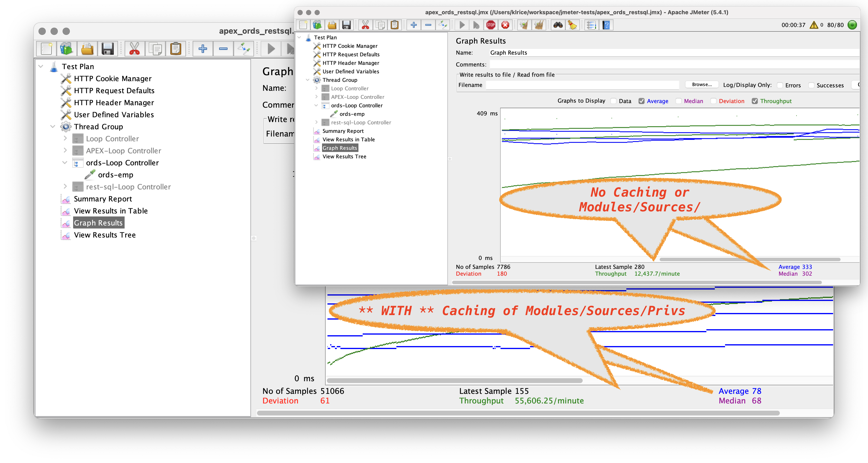Open Function Helper list icon
This screenshot has height=463, width=868.
click(x=591, y=25)
